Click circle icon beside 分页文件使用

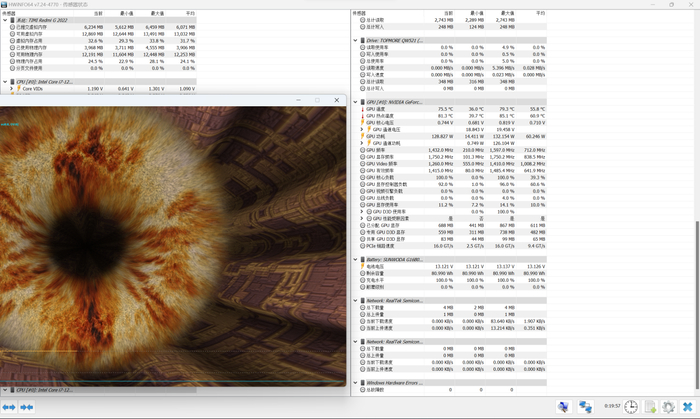(12, 68)
